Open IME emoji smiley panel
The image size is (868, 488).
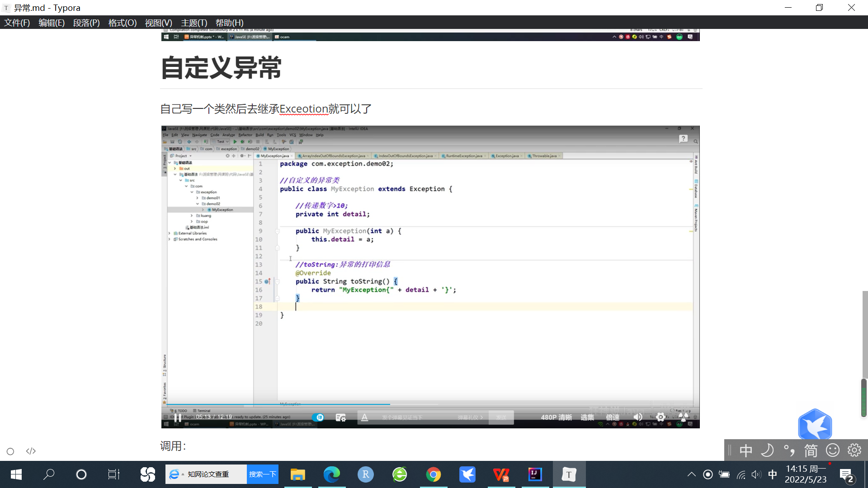(833, 450)
